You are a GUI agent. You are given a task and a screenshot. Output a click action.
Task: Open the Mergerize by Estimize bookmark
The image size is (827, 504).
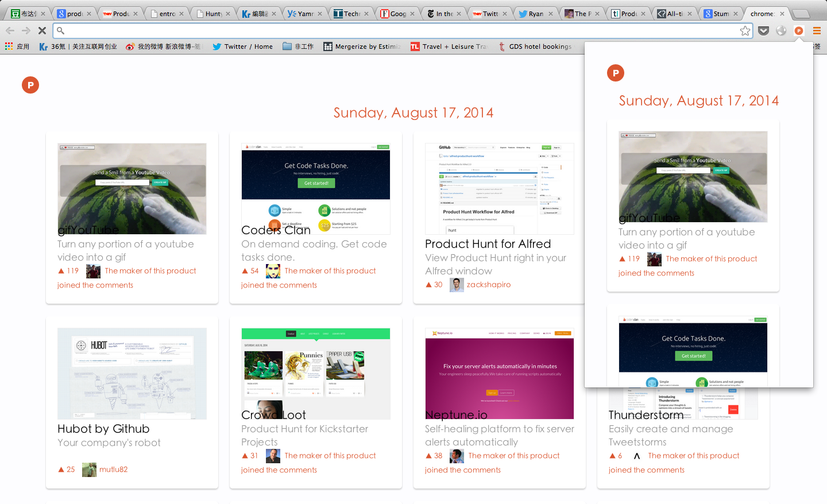pos(362,46)
